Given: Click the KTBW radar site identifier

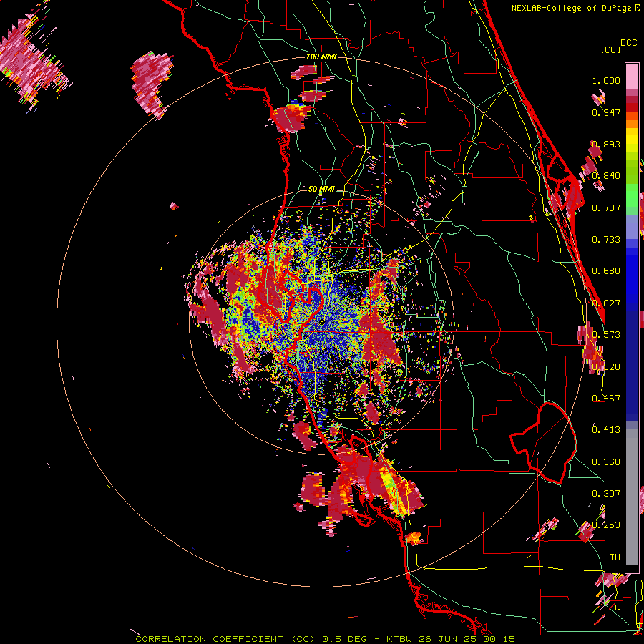Looking at the screenshot, I should pyautogui.click(x=401, y=639).
